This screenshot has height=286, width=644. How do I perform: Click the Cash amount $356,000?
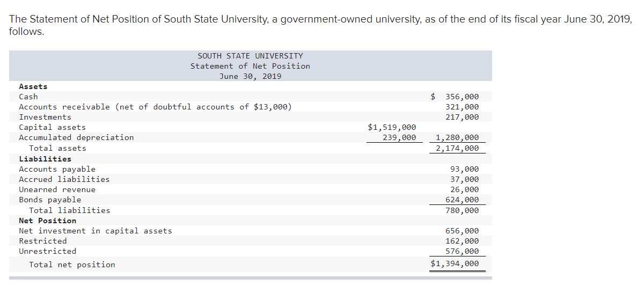tap(455, 97)
